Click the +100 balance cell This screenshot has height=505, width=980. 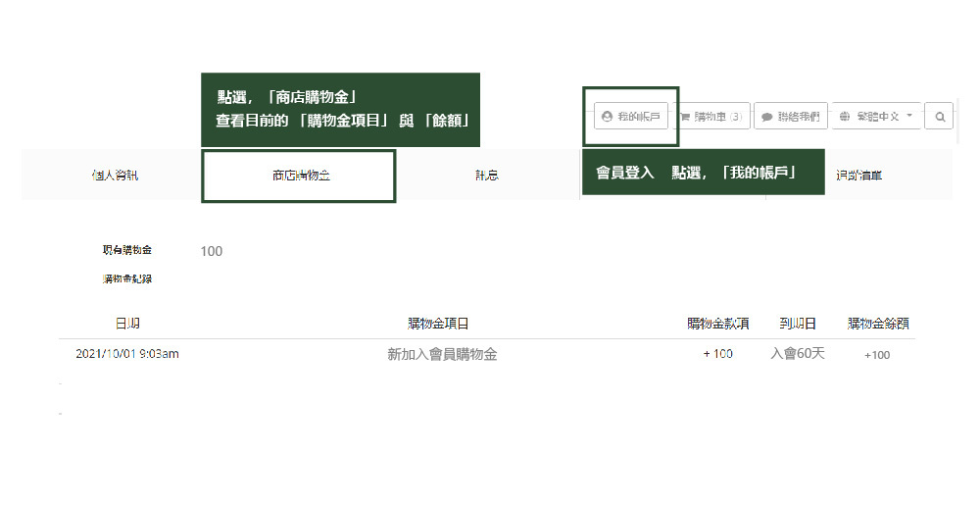(x=877, y=355)
